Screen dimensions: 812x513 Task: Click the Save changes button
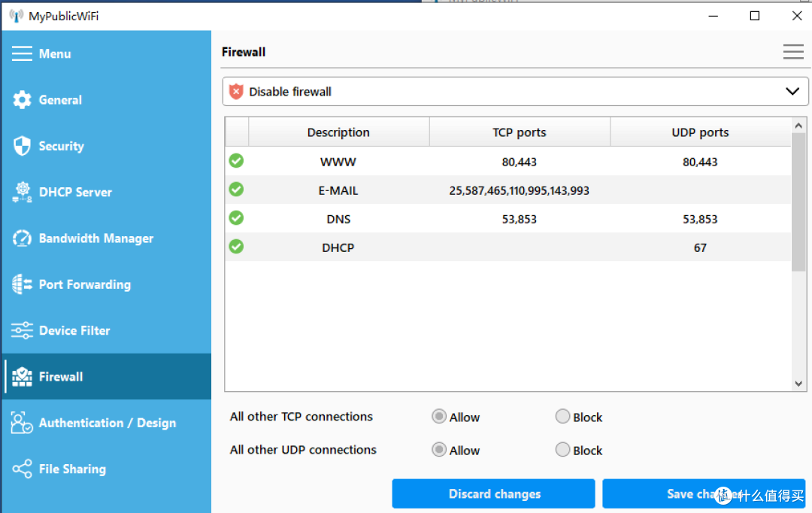point(704,494)
